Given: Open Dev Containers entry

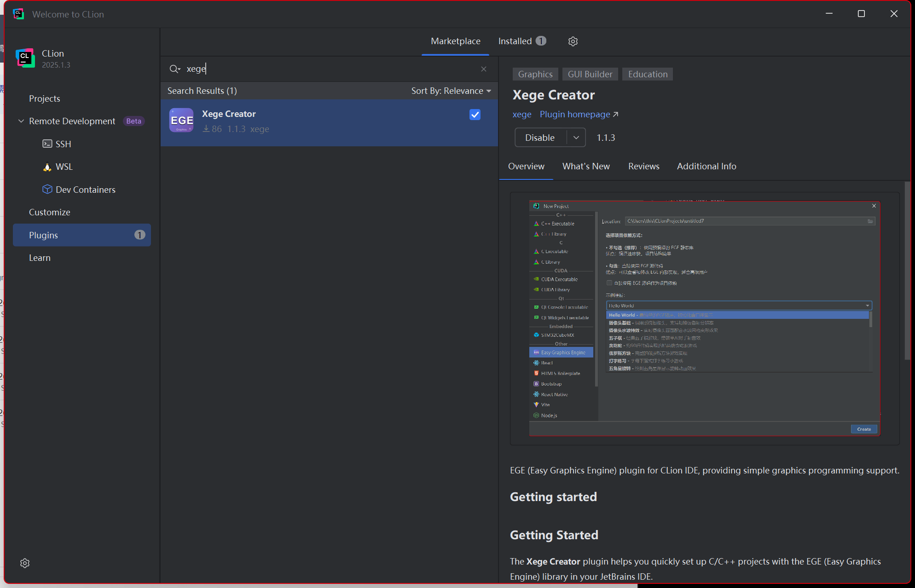Looking at the screenshot, I should pyautogui.click(x=85, y=190).
